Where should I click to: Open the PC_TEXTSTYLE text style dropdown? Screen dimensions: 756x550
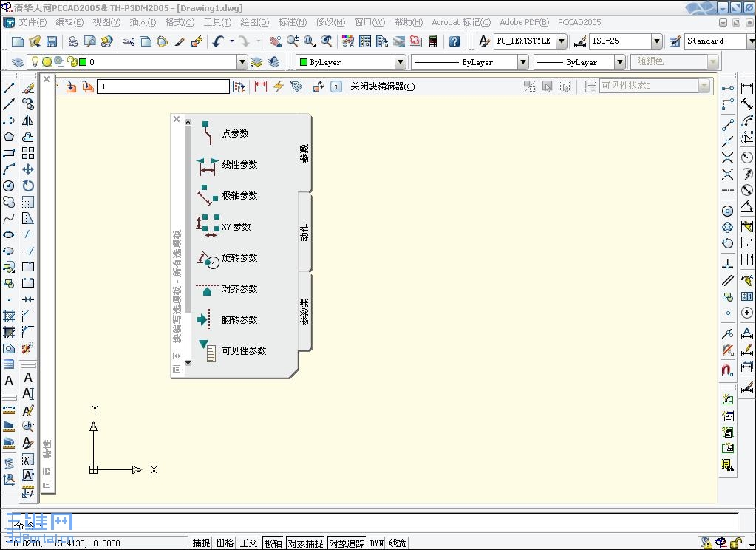pyautogui.click(x=561, y=41)
